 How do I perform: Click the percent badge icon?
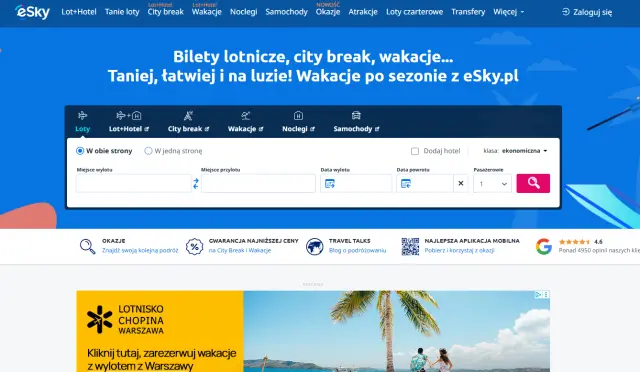(194, 247)
